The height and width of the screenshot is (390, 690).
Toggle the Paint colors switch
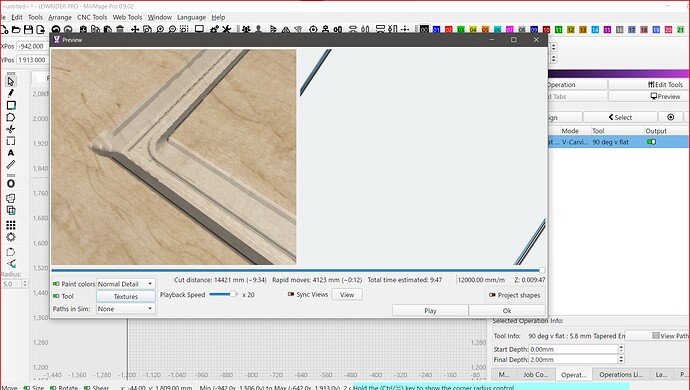click(x=56, y=284)
